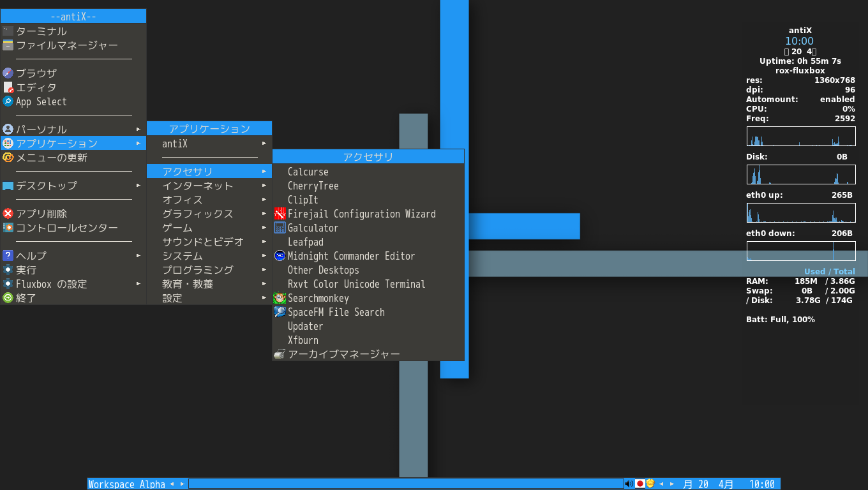Open the プログラミング category
Screen dimensions: 868x490
coord(209,270)
